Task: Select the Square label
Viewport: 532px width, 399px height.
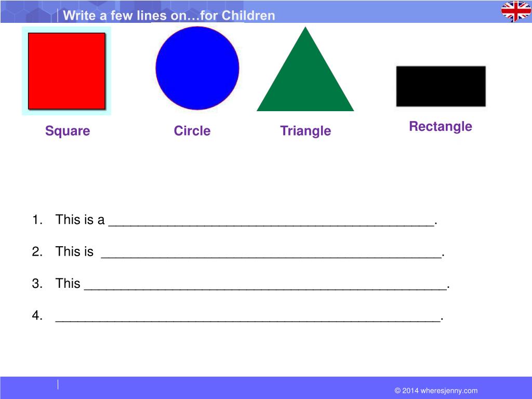Action: click(x=68, y=131)
